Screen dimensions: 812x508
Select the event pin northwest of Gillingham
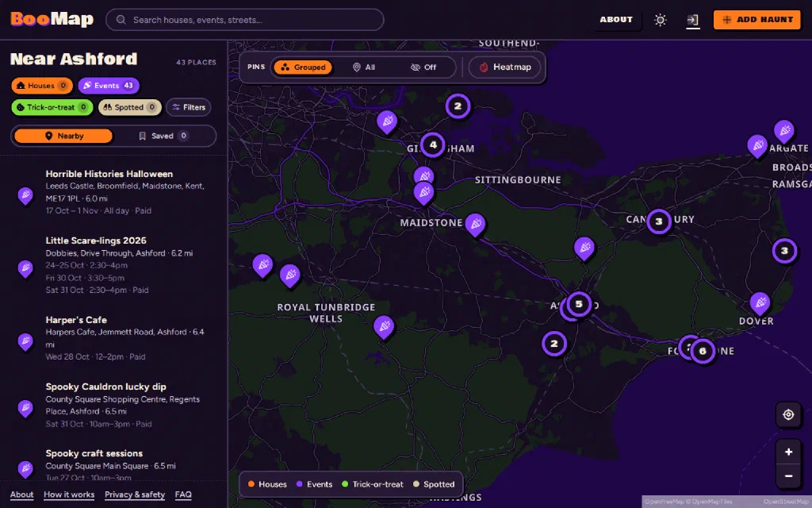coord(387,123)
